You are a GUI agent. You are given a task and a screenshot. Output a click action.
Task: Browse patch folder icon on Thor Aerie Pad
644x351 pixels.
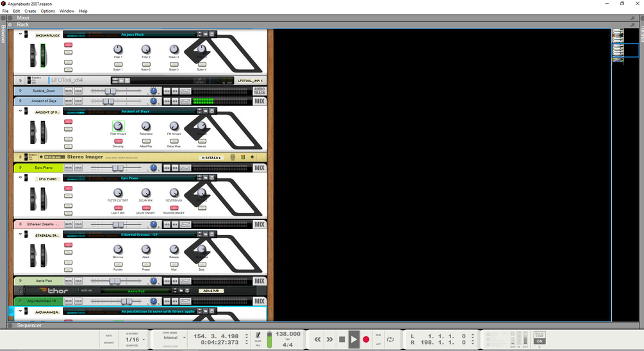pos(181,291)
